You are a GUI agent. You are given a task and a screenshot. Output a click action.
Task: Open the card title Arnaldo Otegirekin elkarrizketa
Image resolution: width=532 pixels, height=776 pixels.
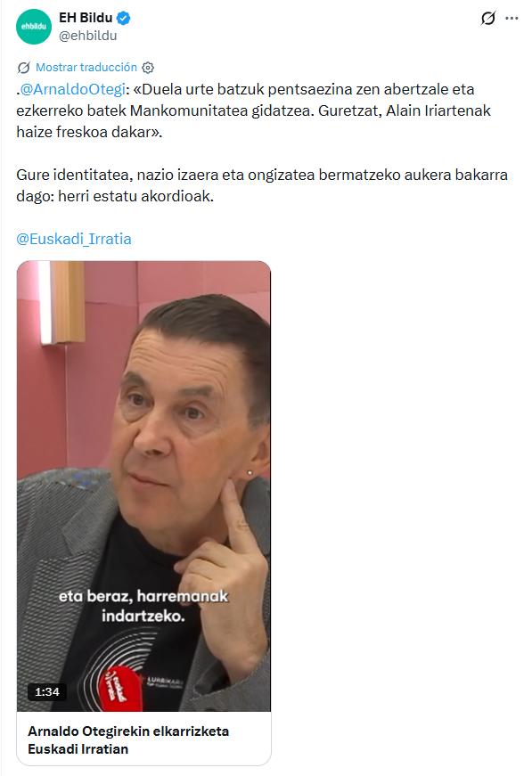(128, 731)
